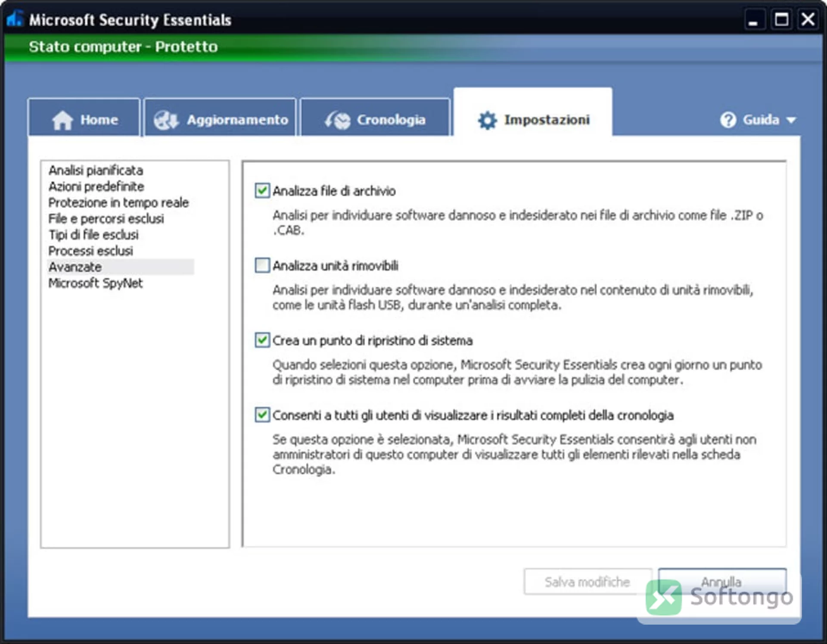Image resolution: width=827 pixels, height=644 pixels.
Task: Uncheck Consenti a tutti gli utenti checkbox
Action: tap(262, 415)
